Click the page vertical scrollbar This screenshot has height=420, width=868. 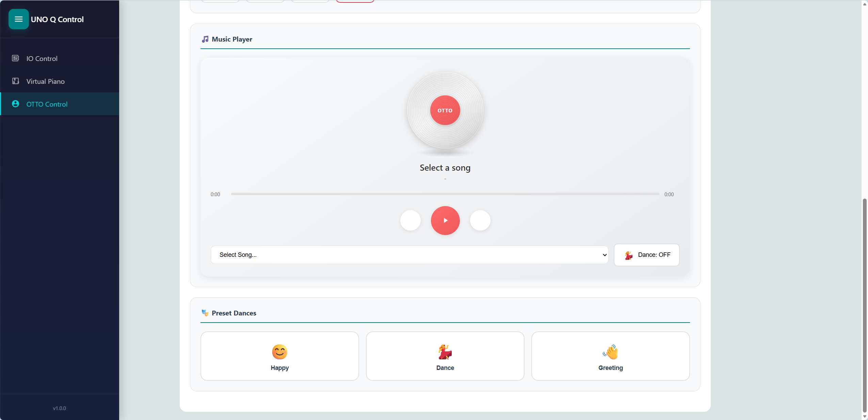tap(865, 305)
